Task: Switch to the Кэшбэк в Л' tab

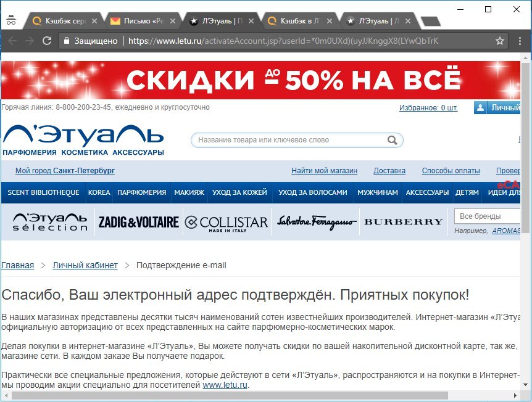Action: (x=299, y=21)
